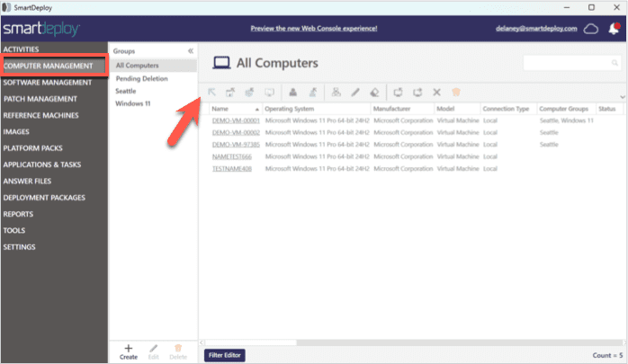Open computer NAMETEST666
This screenshot has width=628, height=364.
pos(232,156)
